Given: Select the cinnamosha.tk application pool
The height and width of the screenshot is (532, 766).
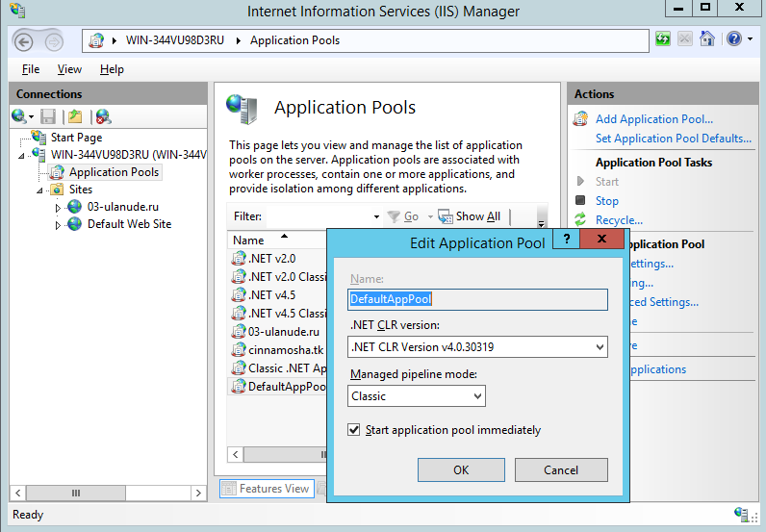Looking at the screenshot, I should point(277,350).
